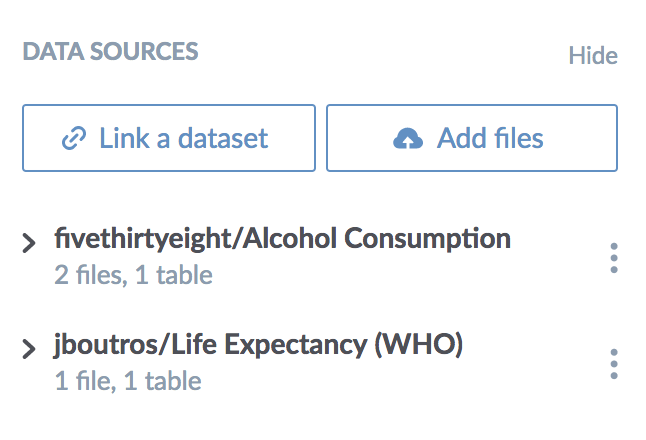Click the chain-link icon beside Link a dataset

[74, 138]
